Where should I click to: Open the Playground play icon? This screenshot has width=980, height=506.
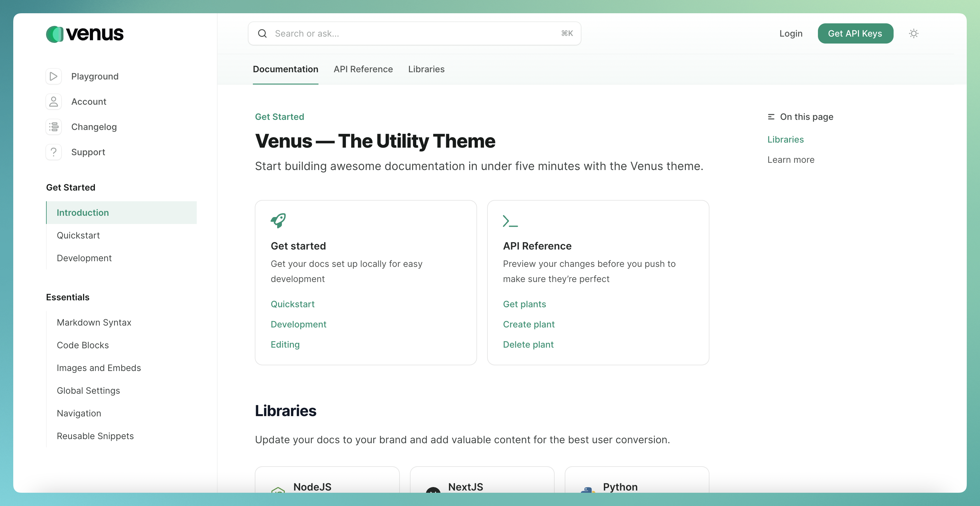click(54, 76)
